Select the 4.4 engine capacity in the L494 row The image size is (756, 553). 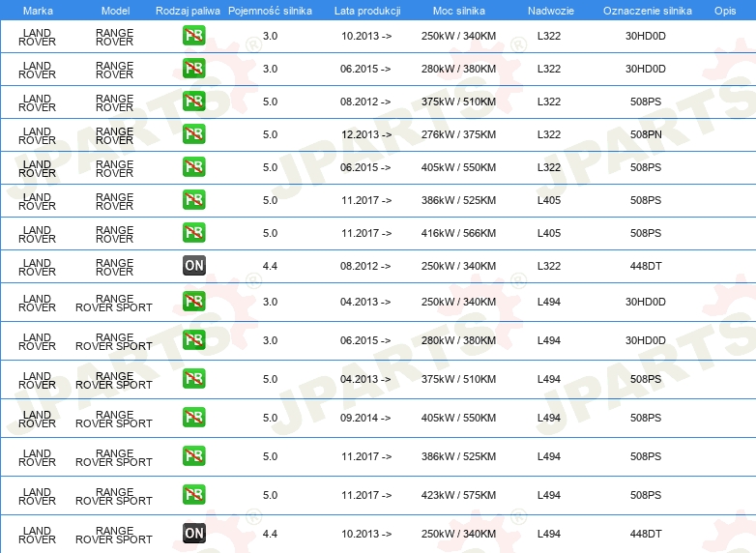270,534
